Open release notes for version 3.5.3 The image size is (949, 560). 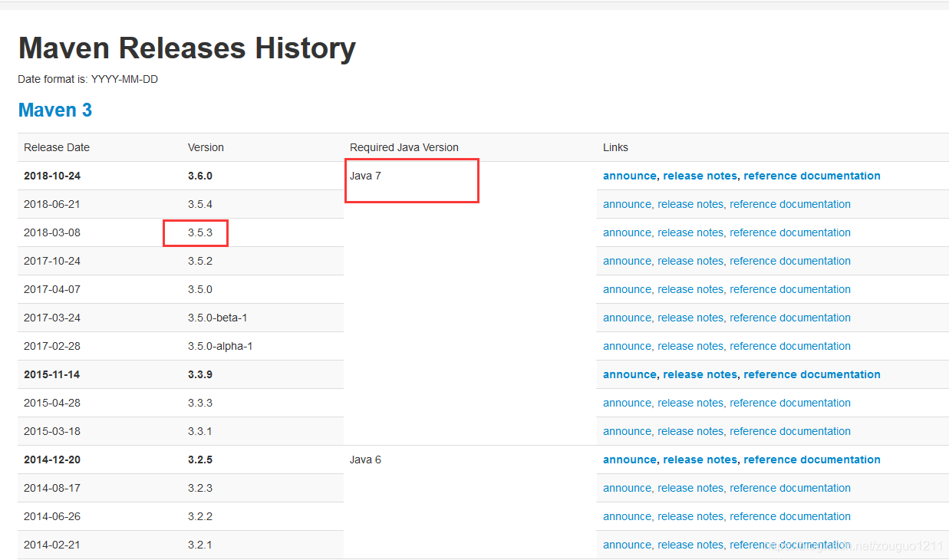tap(690, 232)
